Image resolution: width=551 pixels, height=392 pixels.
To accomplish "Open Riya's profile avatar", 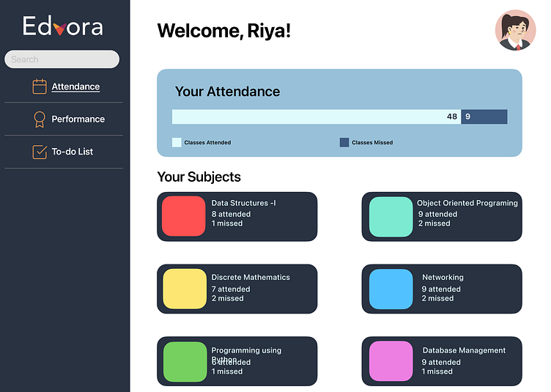I will click(x=515, y=31).
